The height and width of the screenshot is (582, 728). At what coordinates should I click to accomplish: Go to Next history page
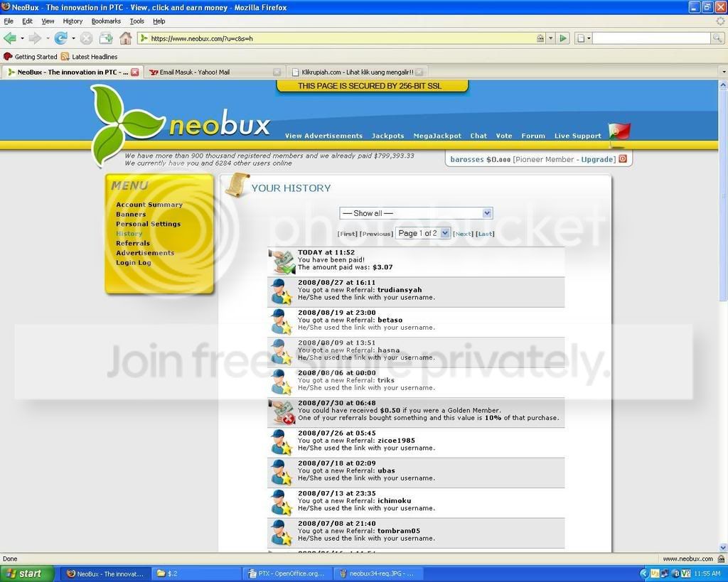[x=463, y=234]
